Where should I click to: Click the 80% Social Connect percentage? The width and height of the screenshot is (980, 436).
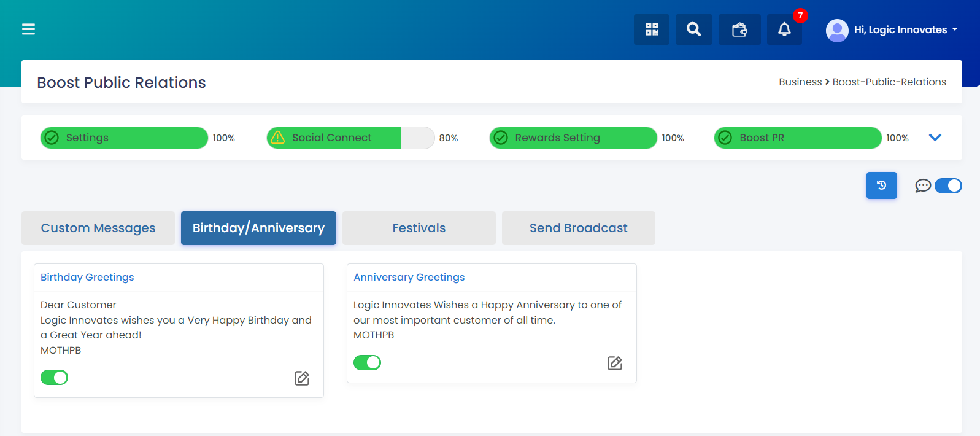(449, 138)
